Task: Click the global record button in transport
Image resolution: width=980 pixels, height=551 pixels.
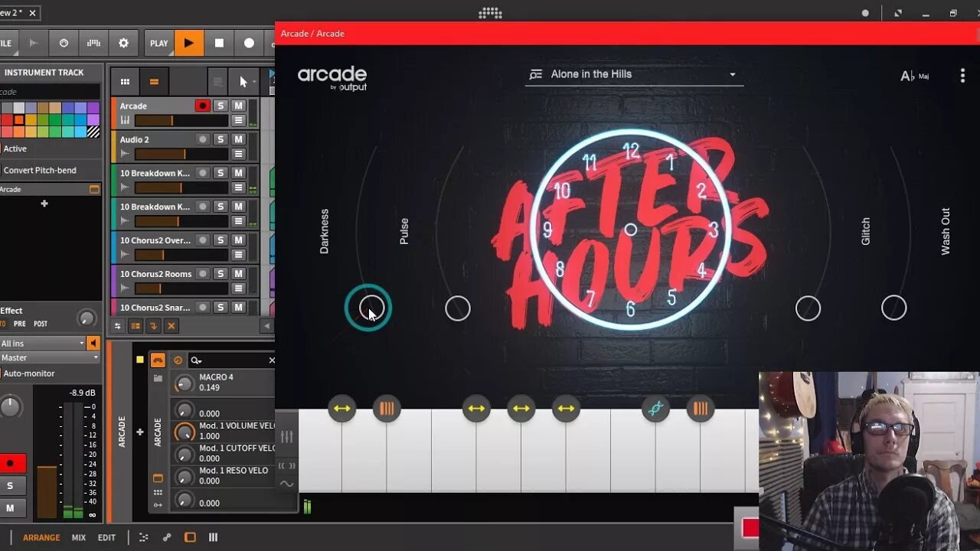Action: click(249, 43)
